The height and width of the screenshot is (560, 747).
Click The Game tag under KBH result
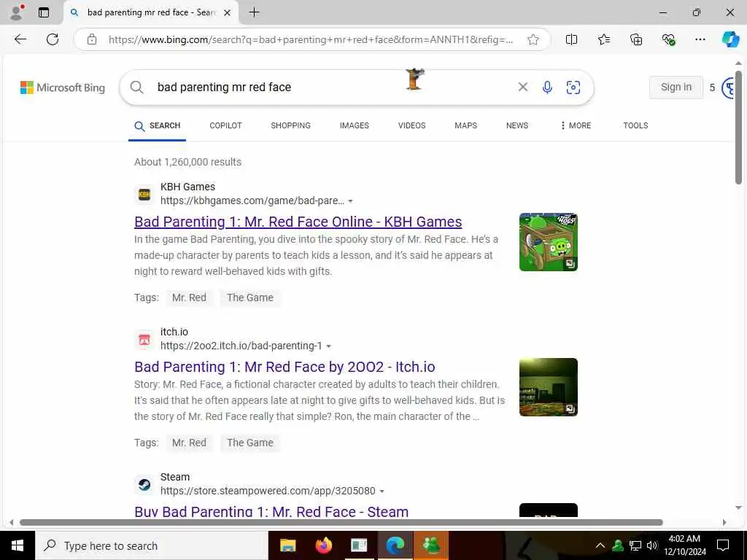point(250,297)
